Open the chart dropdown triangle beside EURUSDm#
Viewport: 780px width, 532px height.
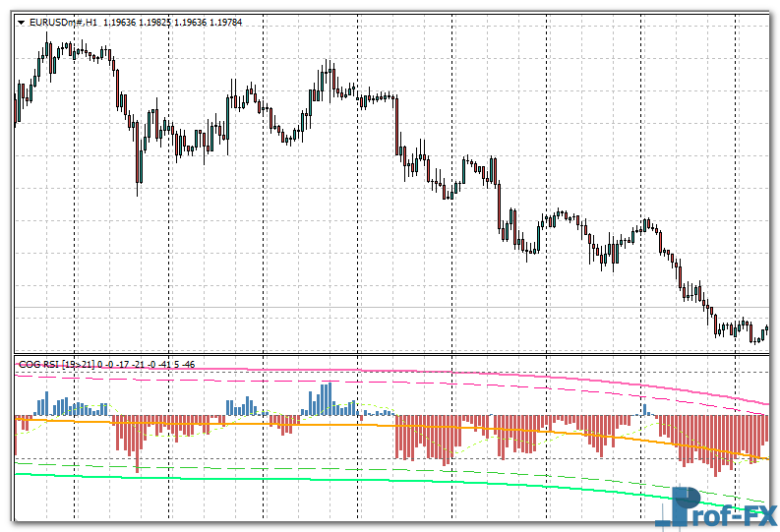tap(22, 22)
